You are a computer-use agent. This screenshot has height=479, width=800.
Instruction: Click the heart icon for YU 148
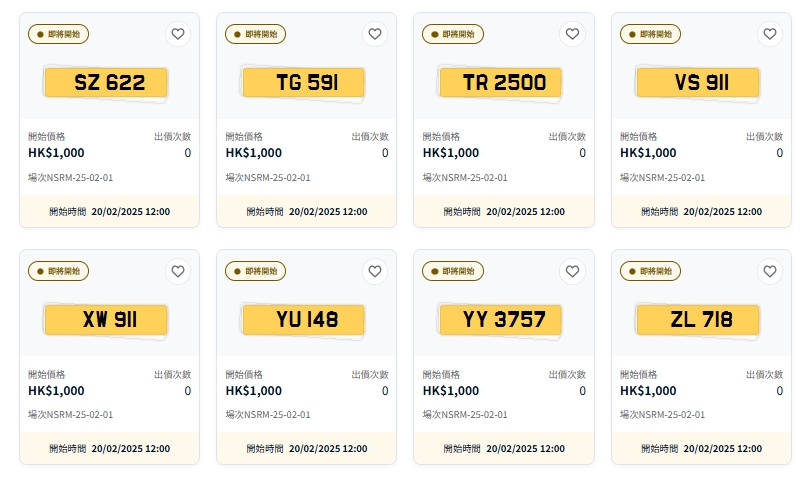[x=375, y=271]
